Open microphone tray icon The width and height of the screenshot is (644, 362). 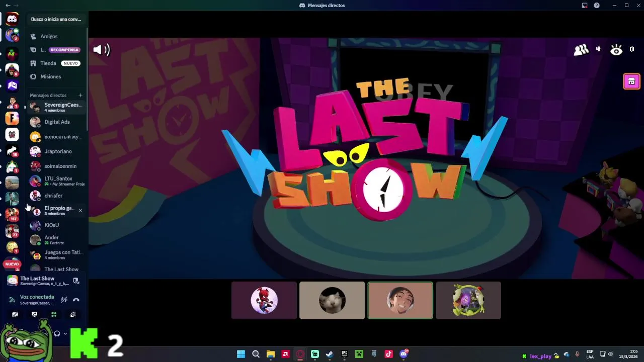577,354
